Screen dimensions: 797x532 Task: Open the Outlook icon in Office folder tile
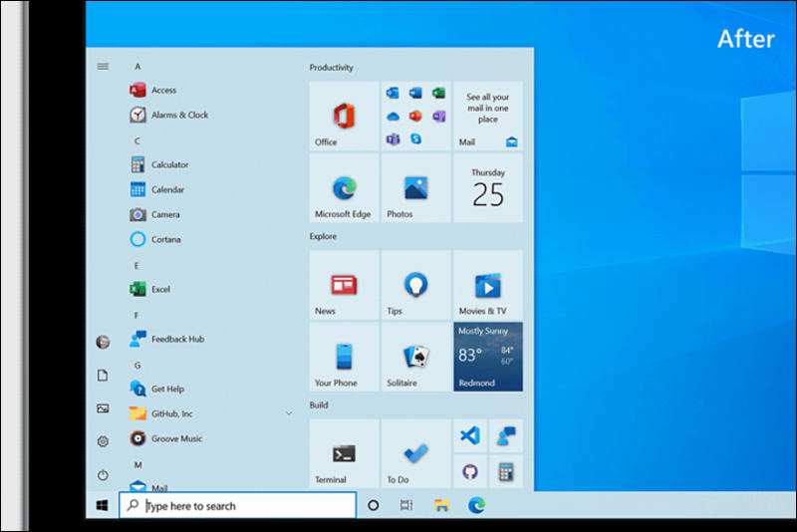click(393, 93)
